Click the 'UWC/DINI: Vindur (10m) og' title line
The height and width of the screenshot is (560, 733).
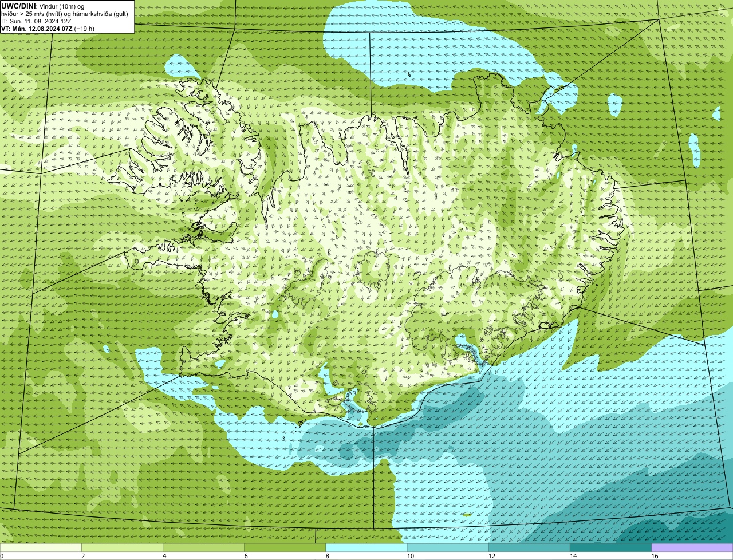[43, 5]
